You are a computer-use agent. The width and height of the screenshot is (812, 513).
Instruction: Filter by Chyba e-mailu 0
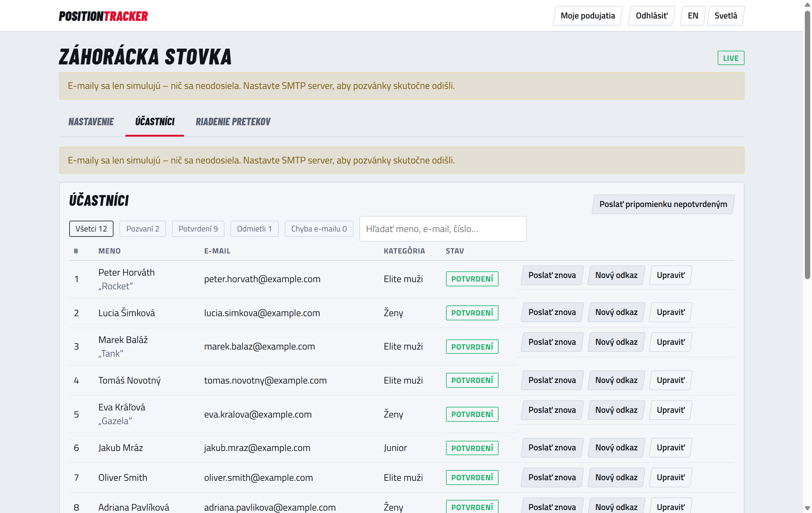[x=319, y=229]
